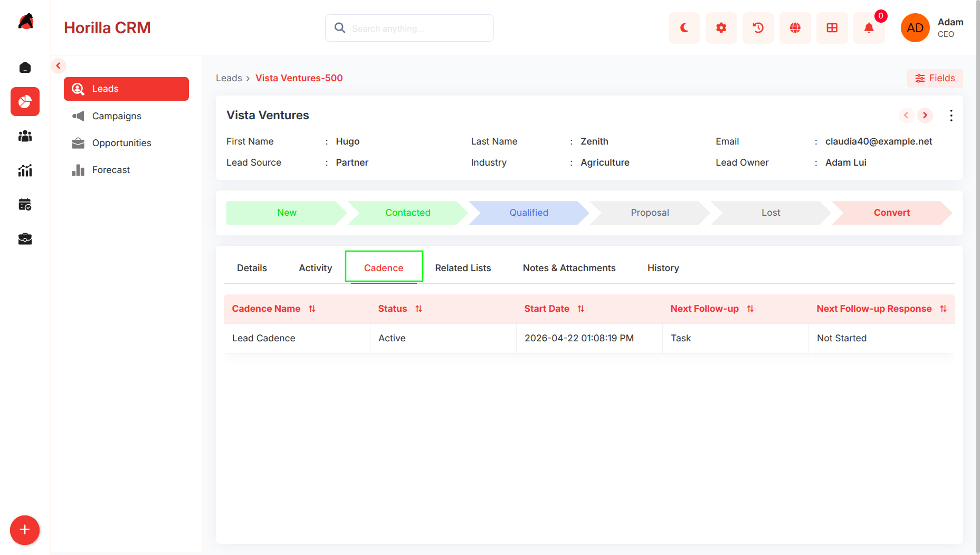Sort by Status column
This screenshot has height=555, width=980.
pyautogui.click(x=419, y=309)
